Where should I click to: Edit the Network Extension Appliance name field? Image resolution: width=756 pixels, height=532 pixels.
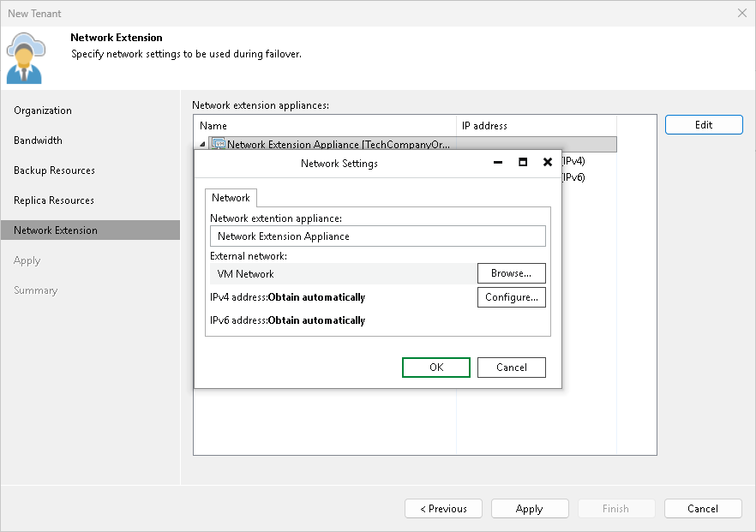[377, 236]
